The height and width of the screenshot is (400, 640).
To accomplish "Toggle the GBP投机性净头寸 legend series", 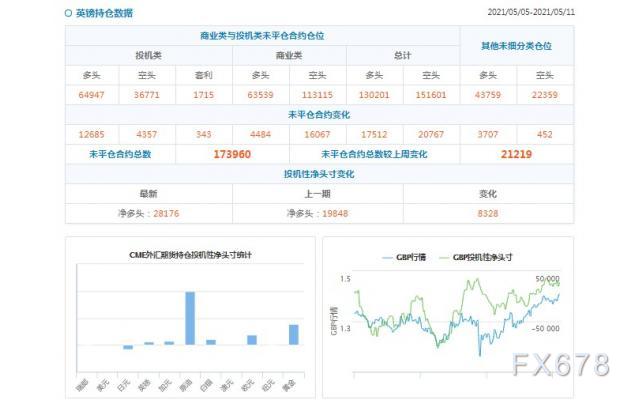I will click(476, 257).
